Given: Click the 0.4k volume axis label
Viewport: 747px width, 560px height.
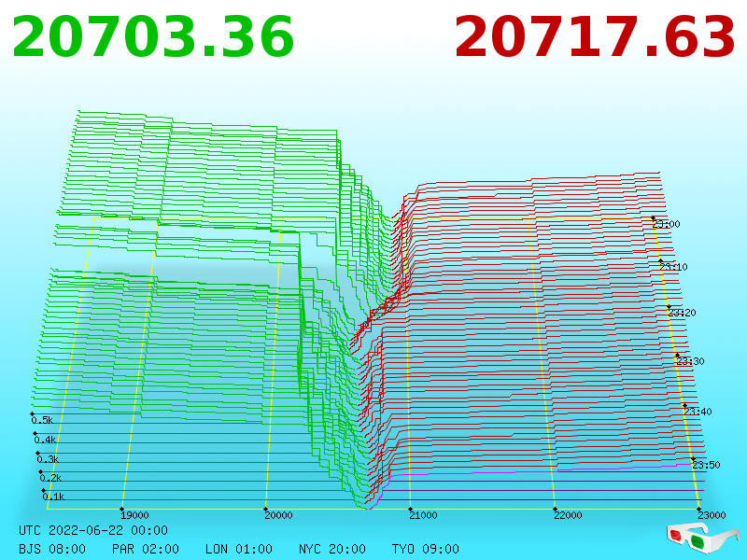Looking at the screenshot, I should tap(45, 440).
